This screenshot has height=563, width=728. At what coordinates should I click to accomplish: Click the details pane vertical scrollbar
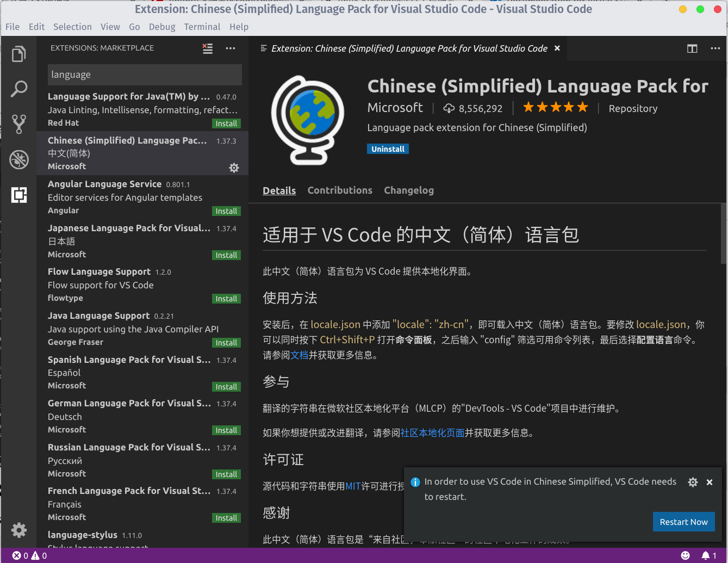(723, 234)
